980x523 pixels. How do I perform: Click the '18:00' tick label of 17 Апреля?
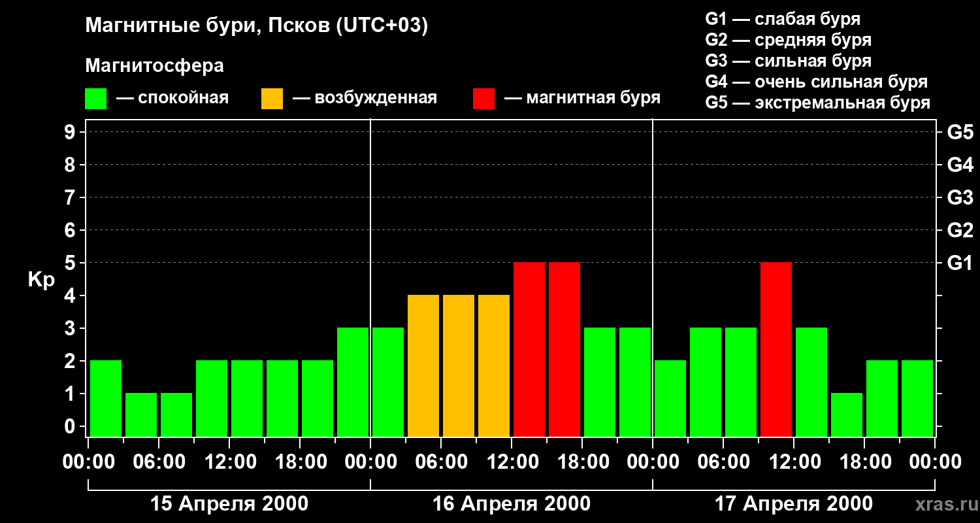click(864, 462)
